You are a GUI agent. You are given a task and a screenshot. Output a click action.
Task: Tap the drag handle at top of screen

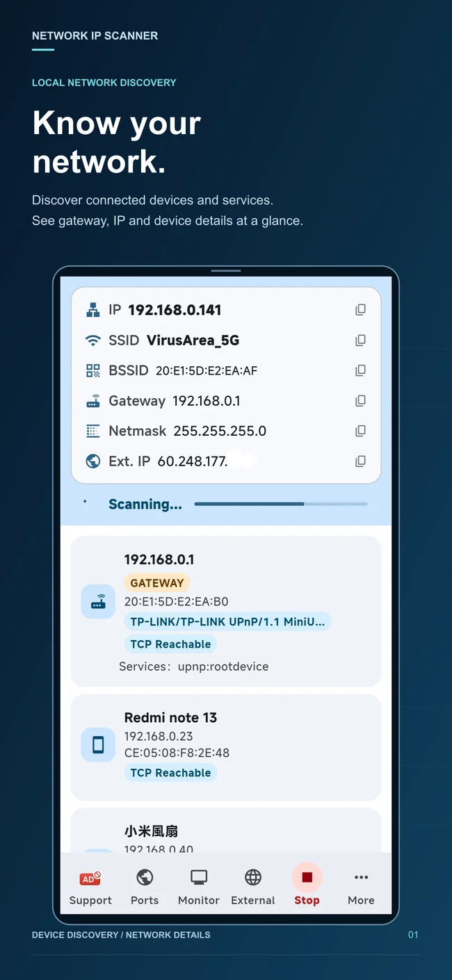point(225,271)
